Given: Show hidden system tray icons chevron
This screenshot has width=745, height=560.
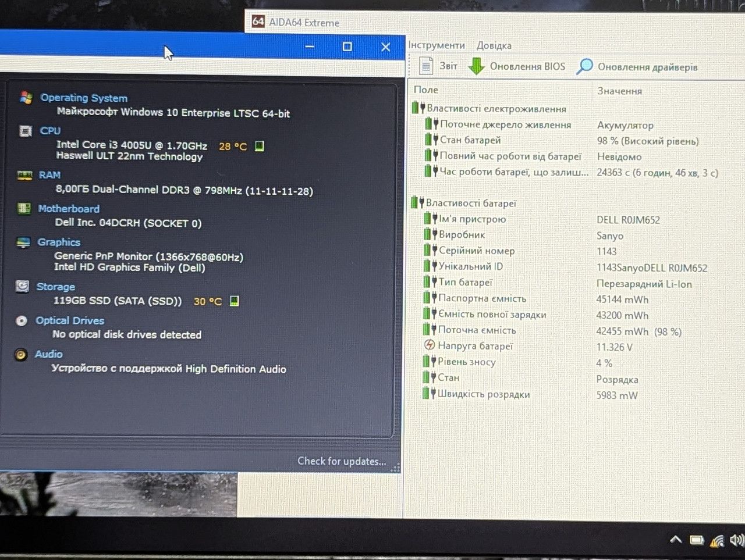Looking at the screenshot, I should coord(676,540).
